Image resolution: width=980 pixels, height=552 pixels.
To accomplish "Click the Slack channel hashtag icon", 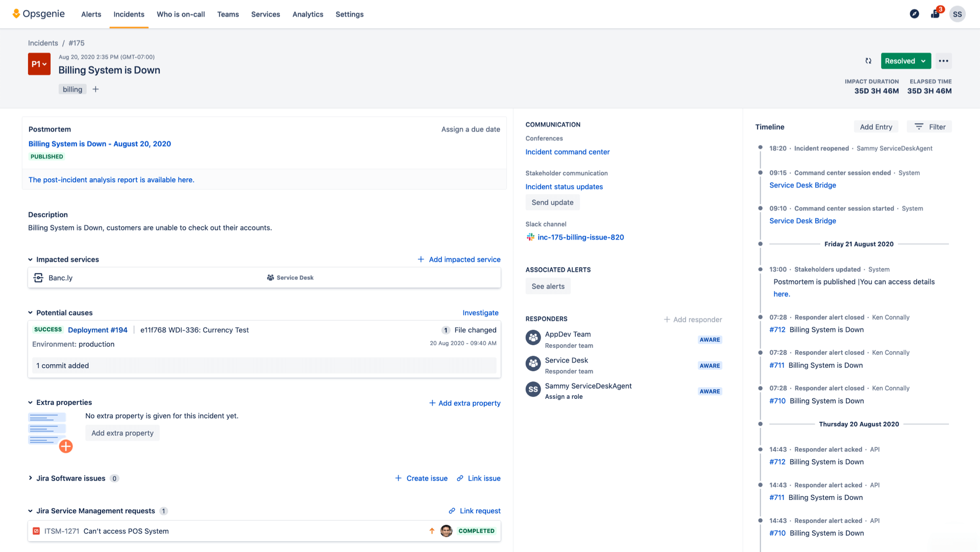I will coord(530,237).
